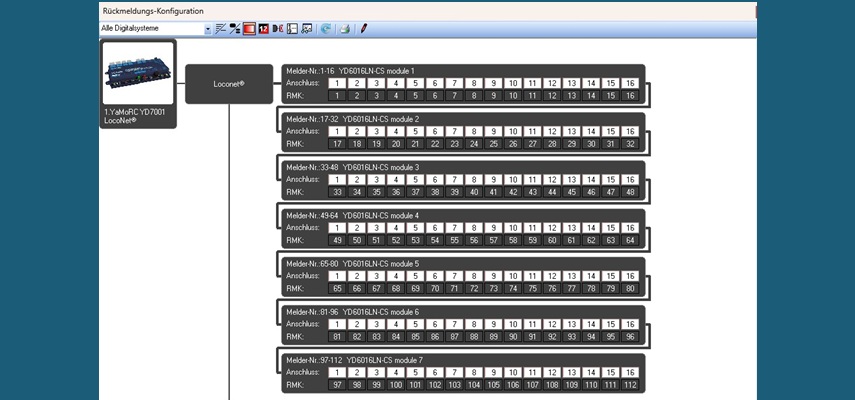Image resolution: width=855 pixels, height=400 pixels.
Task: Click the picture view toolbar icon
Action: (306, 29)
